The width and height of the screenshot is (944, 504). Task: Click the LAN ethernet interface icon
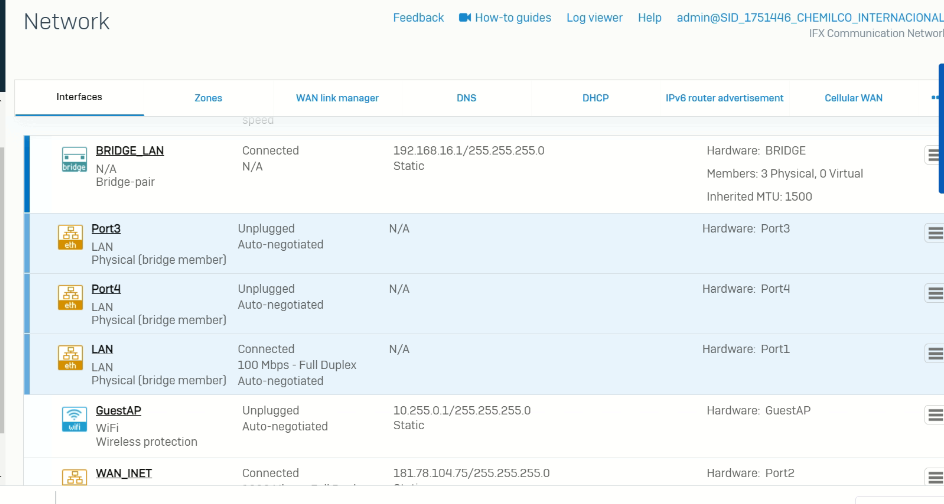tap(71, 357)
